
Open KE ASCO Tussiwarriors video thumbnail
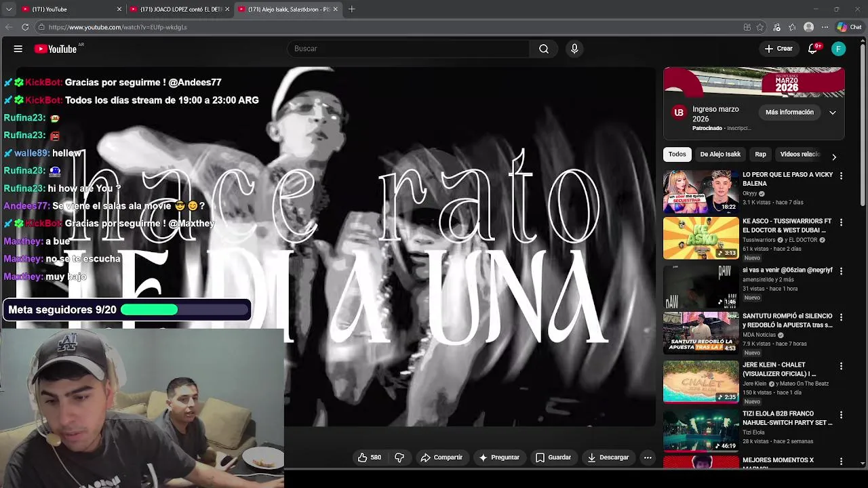click(x=701, y=238)
